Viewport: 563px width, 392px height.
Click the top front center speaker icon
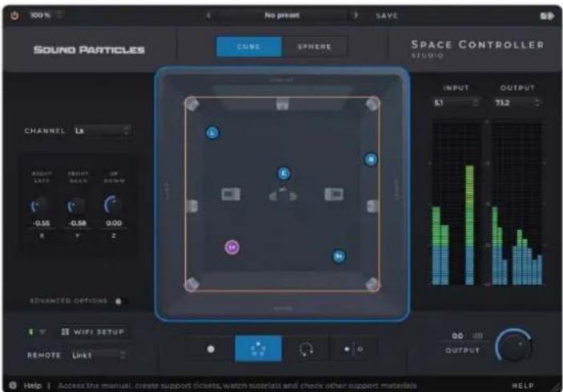283,104
